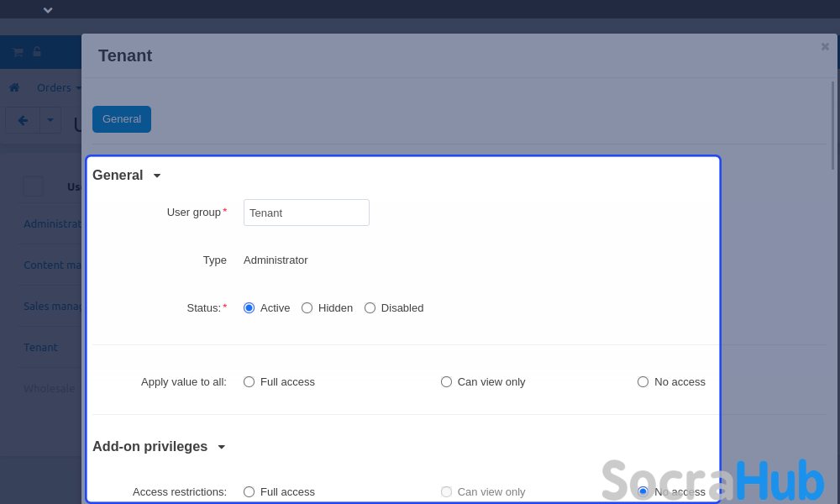Click the back arrow button

pos(23,120)
